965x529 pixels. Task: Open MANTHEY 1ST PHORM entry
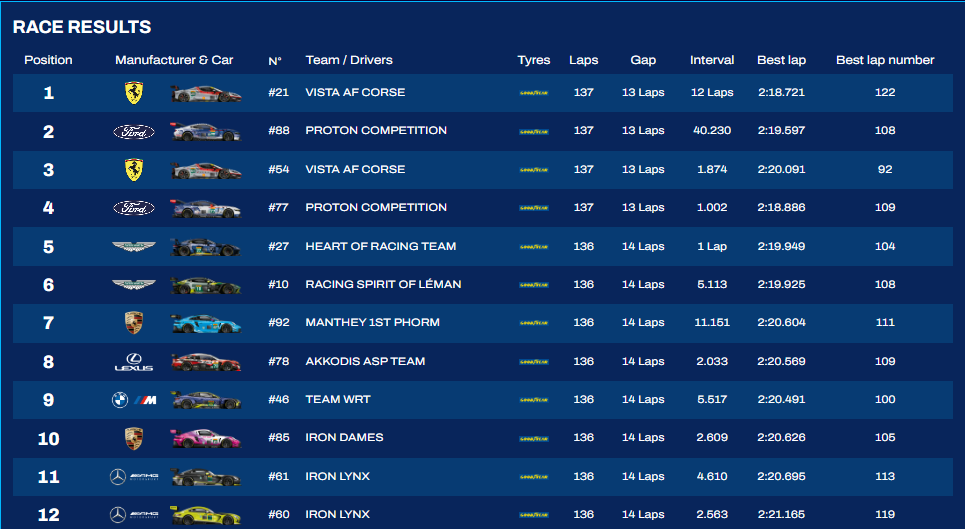pos(372,322)
